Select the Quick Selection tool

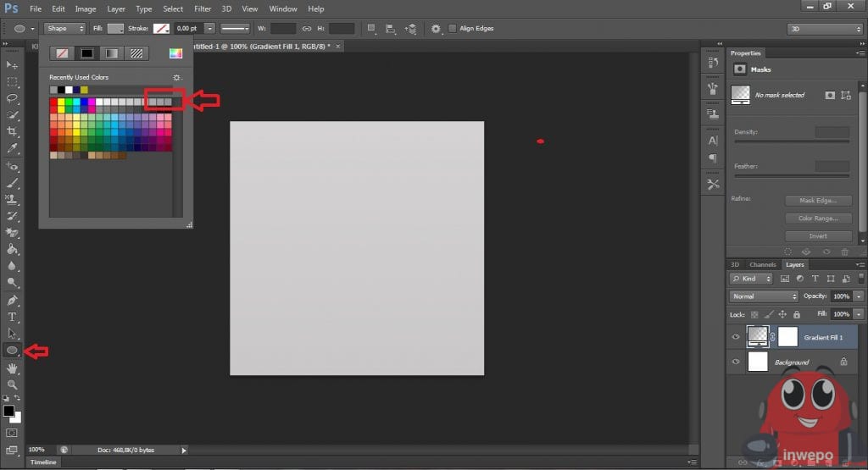click(12, 115)
